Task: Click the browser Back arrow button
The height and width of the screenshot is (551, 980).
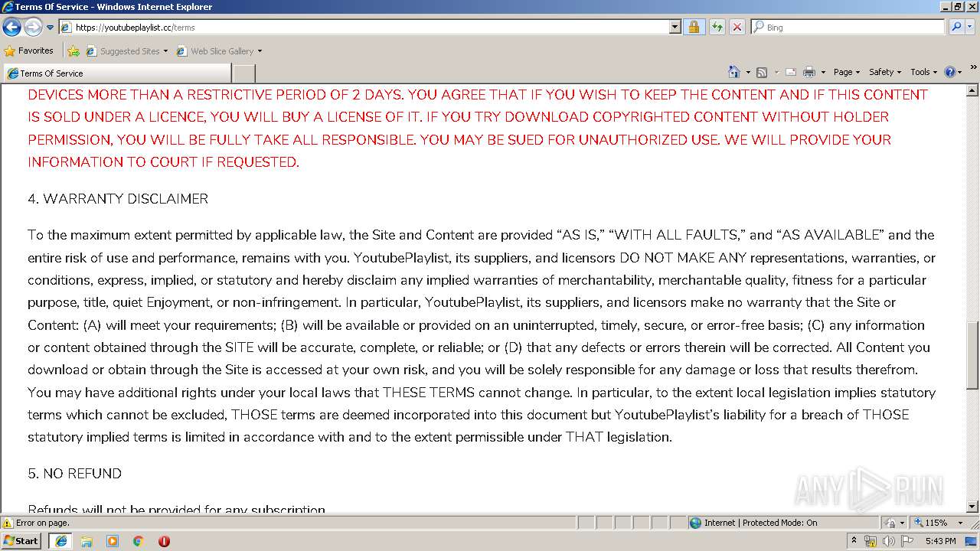Action: (x=11, y=28)
